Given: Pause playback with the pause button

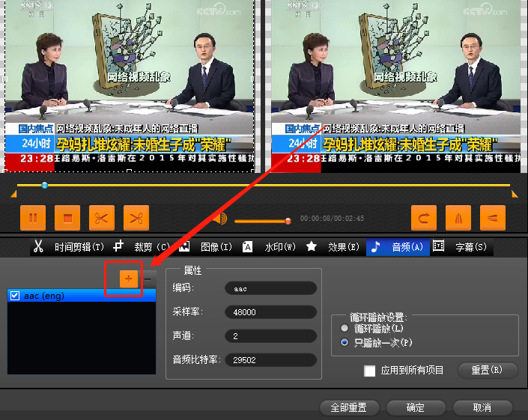Looking at the screenshot, I should coord(33,218).
